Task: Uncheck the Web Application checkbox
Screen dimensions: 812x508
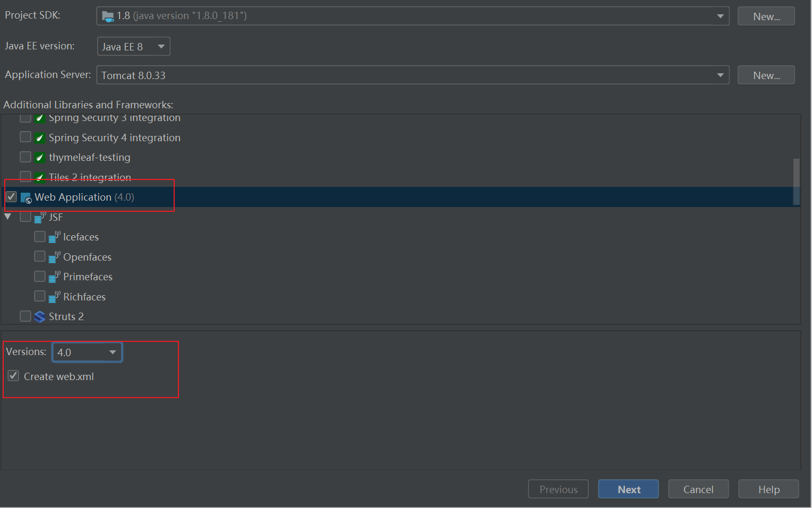Action: [x=11, y=197]
